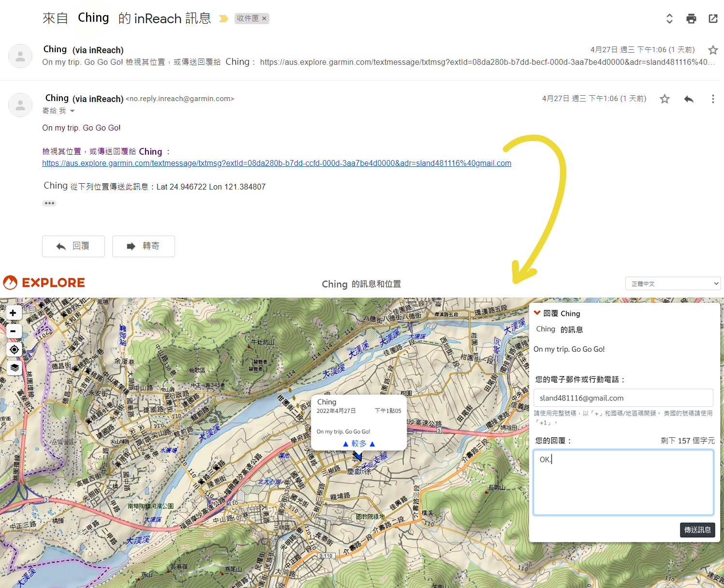
Task: Click sender avatar of collapsed message
Action: tap(20, 56)
